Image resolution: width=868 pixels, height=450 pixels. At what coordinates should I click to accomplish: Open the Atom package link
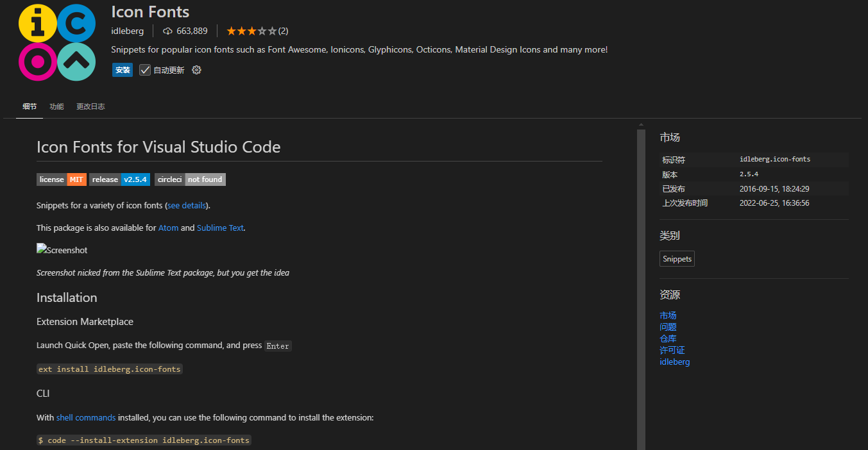point(168,228)
